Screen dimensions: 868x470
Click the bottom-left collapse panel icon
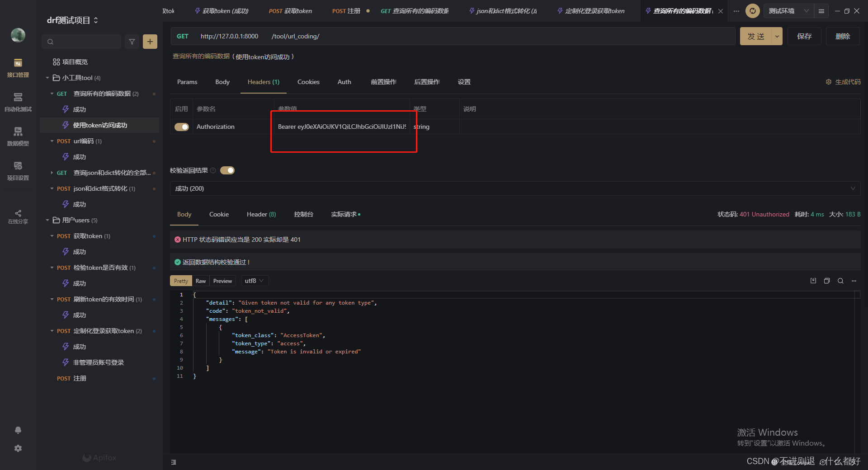(174, 462)
